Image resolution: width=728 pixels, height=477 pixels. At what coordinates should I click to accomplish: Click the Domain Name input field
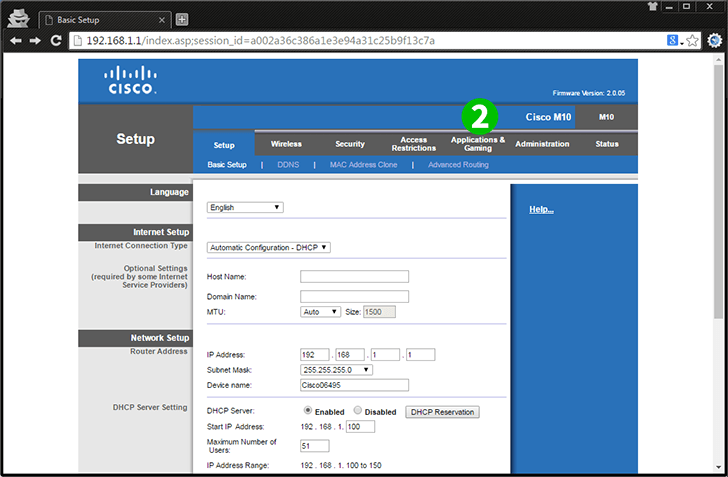point(354,296)
